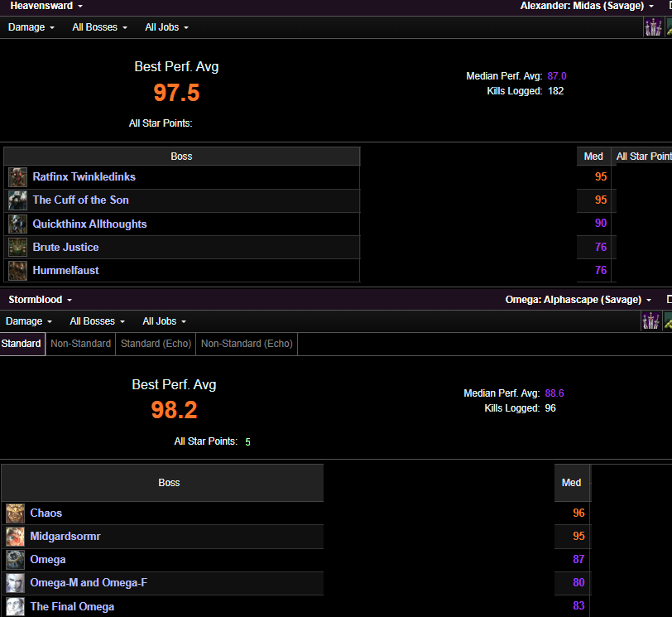Open the All Jobs dropdown under Stormblood
This screenshot has height=617, width=672.
click(x=164, y=321)
